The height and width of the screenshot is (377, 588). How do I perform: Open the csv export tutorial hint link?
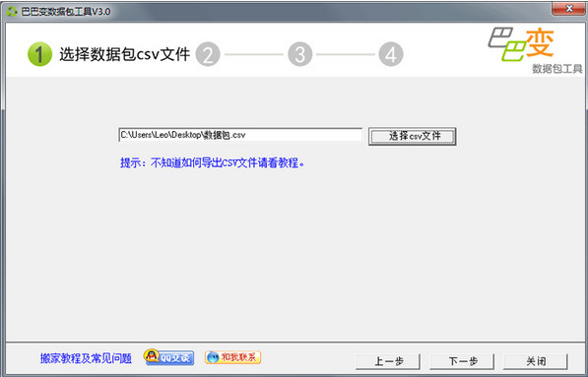[212, 162]
